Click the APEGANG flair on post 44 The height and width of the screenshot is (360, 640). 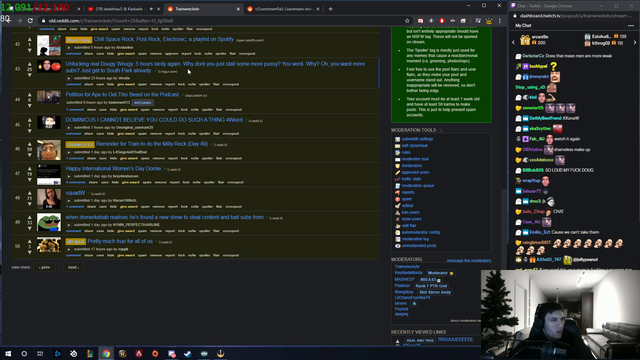142,103
